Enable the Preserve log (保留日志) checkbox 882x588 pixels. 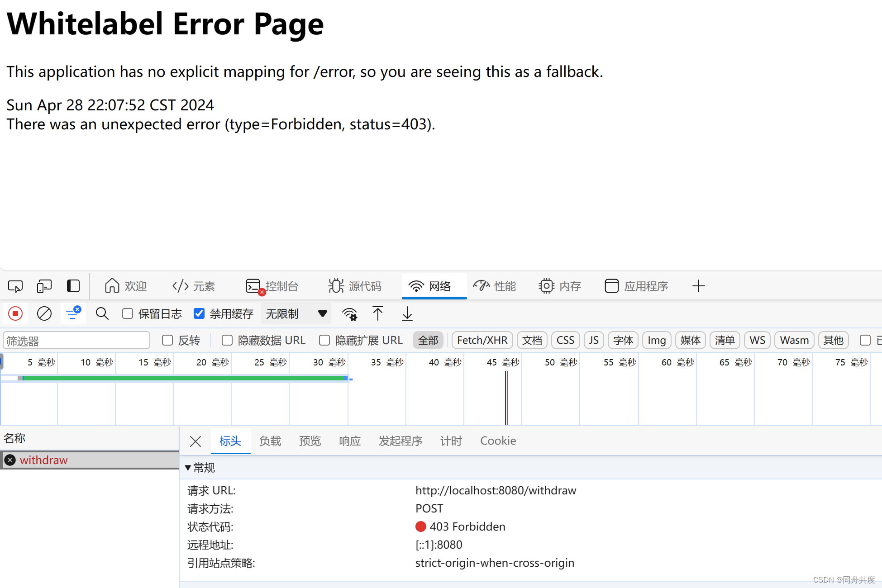128,313
